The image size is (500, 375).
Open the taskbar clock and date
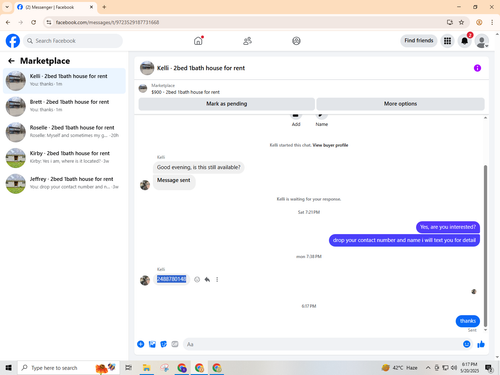tap(469, 368)
